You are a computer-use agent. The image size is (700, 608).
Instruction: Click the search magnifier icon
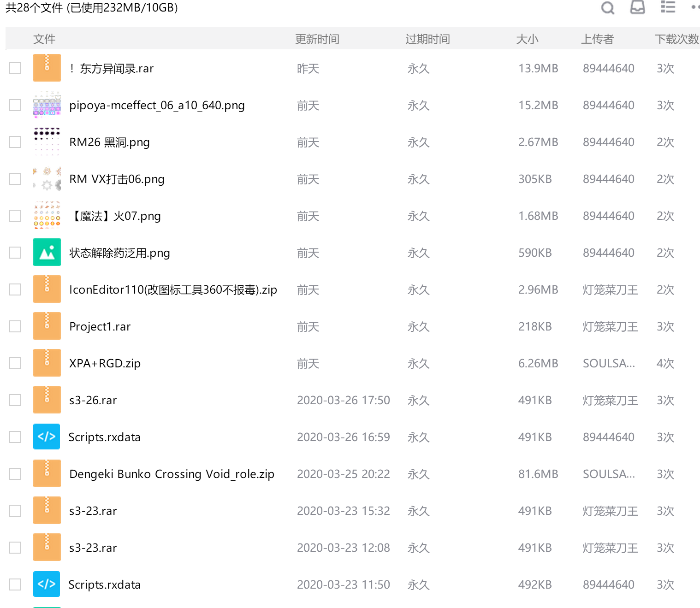[x=608, y=7]
